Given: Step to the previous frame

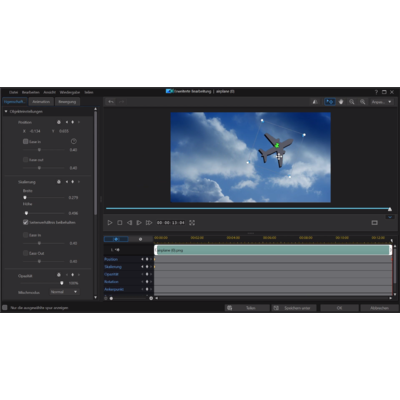Looking at the screenshot, I should pyautogui.click(x=129, y=222).
